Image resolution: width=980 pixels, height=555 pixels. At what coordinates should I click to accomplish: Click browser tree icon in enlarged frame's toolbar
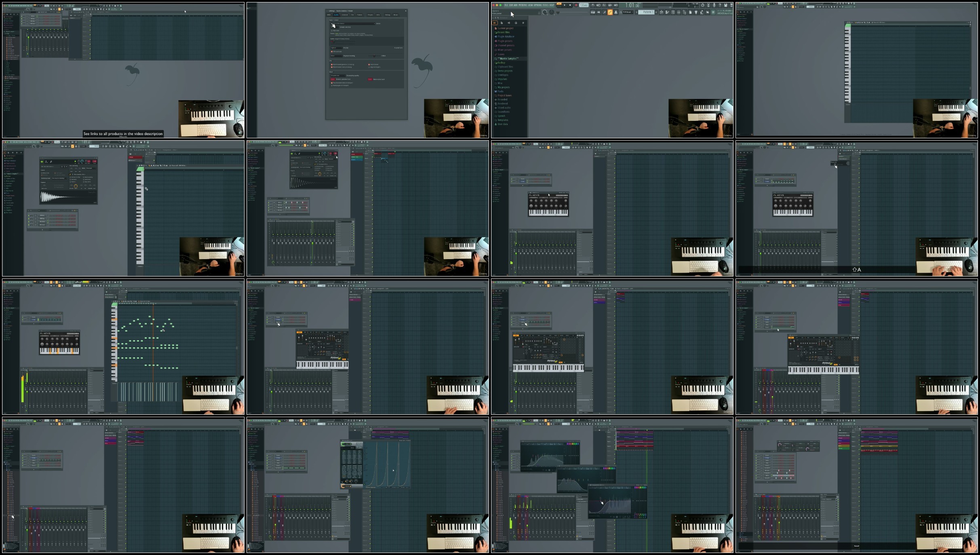(685, 12)
